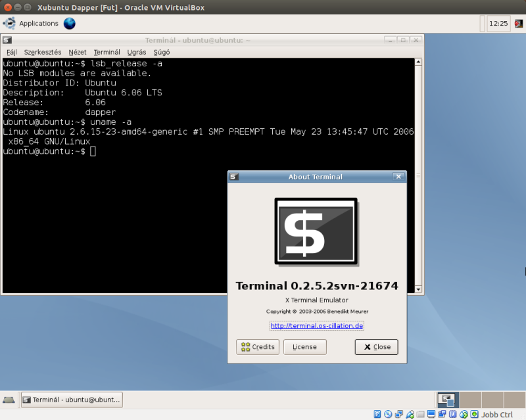
Task: Open the Szerkesztés menu
Action: tap(43, 53)
